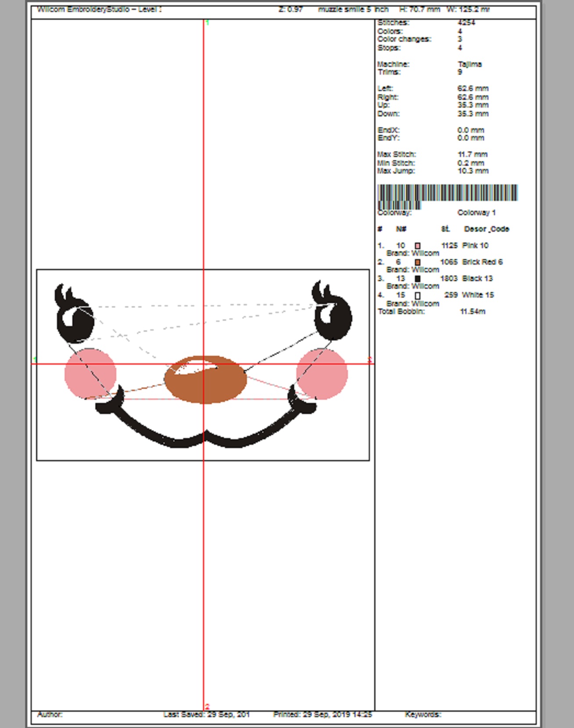Click the 'Color changes:' label

point(404,39)
